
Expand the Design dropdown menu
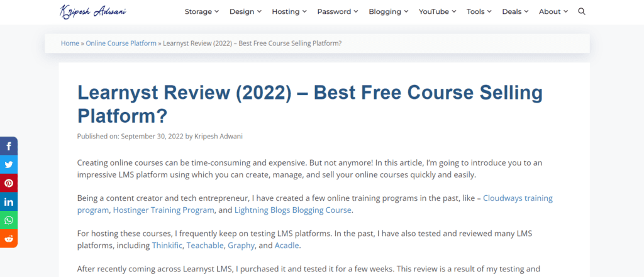pyautogui.click(x=246, y=11)
